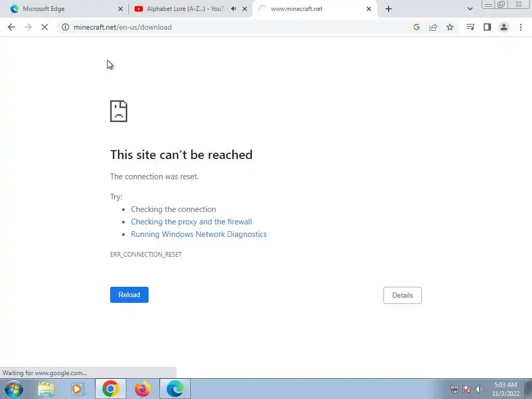This screenshot has height=399, width=532.
Task: Click the Google icon in address bar
Action: click(417, 27)
